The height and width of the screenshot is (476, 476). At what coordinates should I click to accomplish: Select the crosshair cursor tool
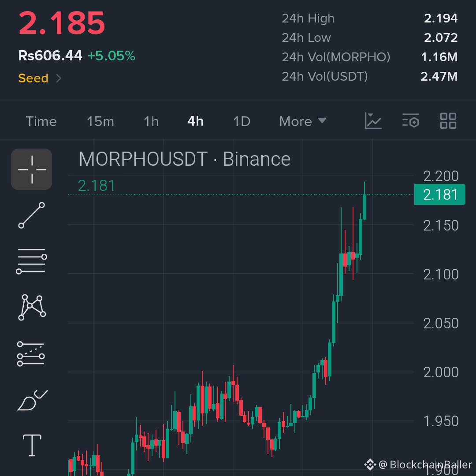(32, 169)
